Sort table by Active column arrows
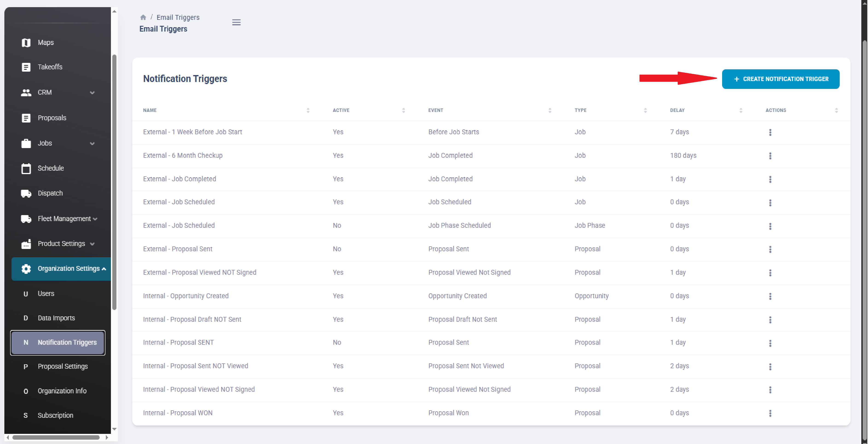The image size is (868, 444). pyautogui.click(x=403, y=111)
